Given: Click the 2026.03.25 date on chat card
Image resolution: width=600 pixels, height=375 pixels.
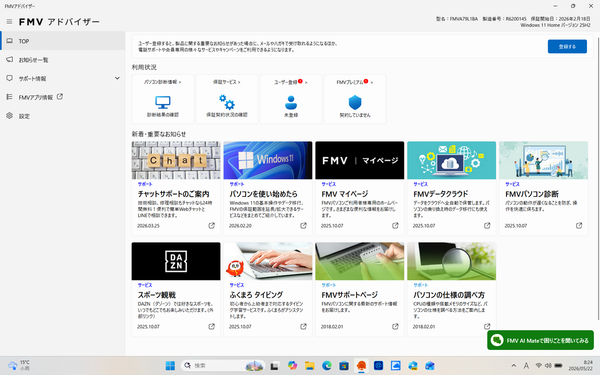Looking at the screenshot, I should click(x=148, y=226).
